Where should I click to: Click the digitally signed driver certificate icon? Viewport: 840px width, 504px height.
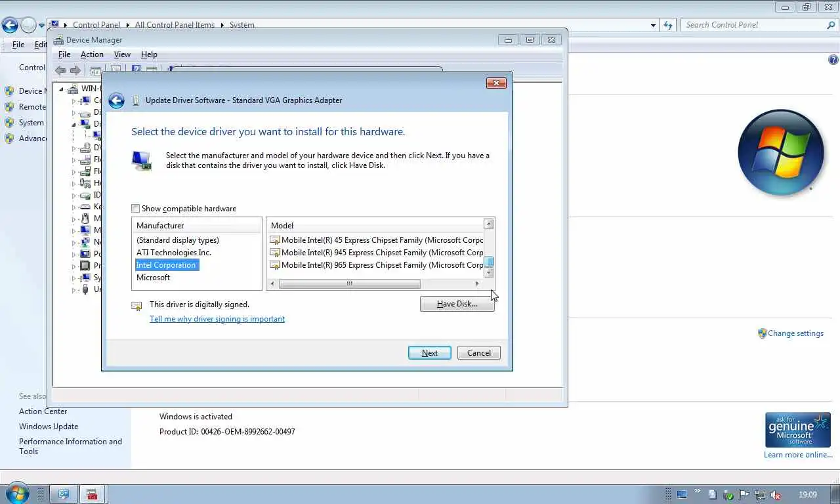[136, 305]
